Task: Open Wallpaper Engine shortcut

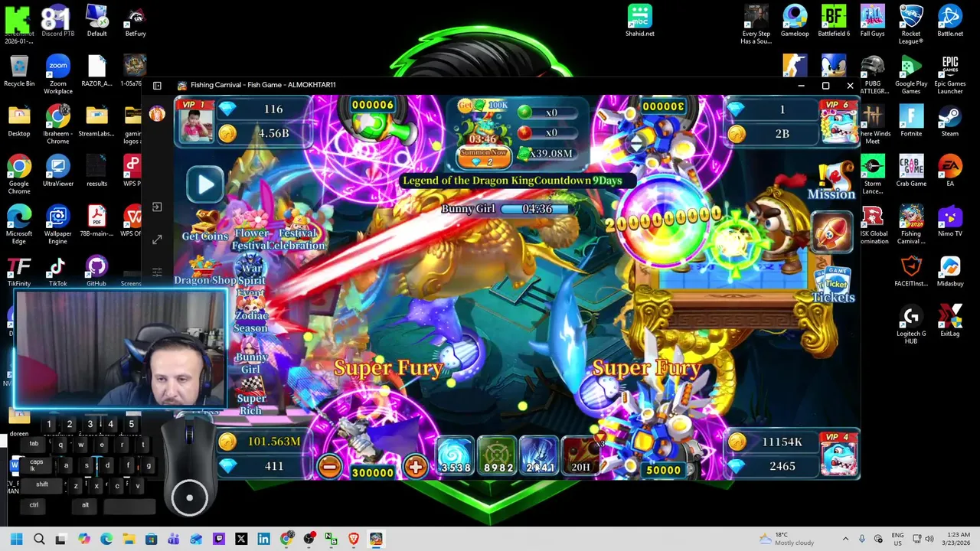Action: [x=57, y=225]
